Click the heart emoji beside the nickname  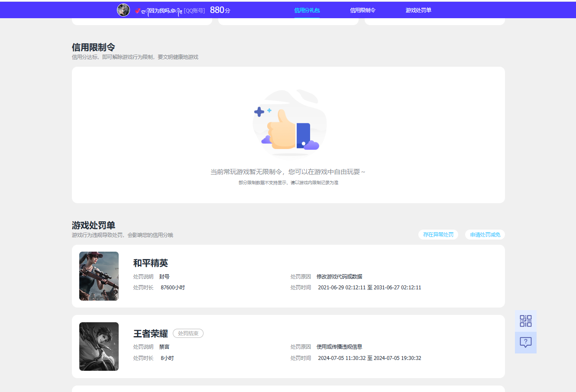click(137, 10)
